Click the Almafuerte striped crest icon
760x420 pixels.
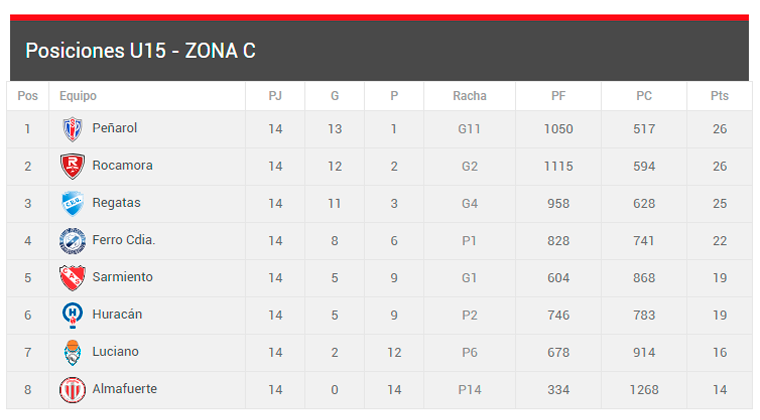[x=72, y=389]
